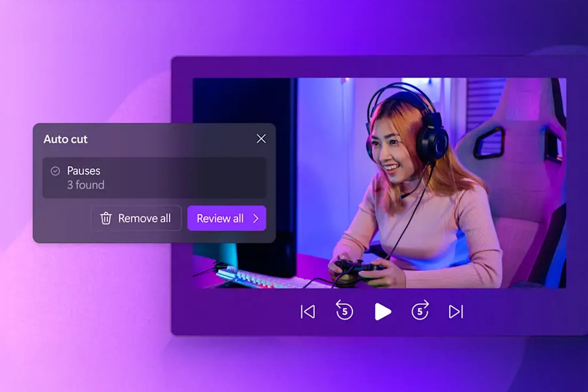Activate the skip-to-start transport control
588x392 pixels.
click(x=307, y=312)
